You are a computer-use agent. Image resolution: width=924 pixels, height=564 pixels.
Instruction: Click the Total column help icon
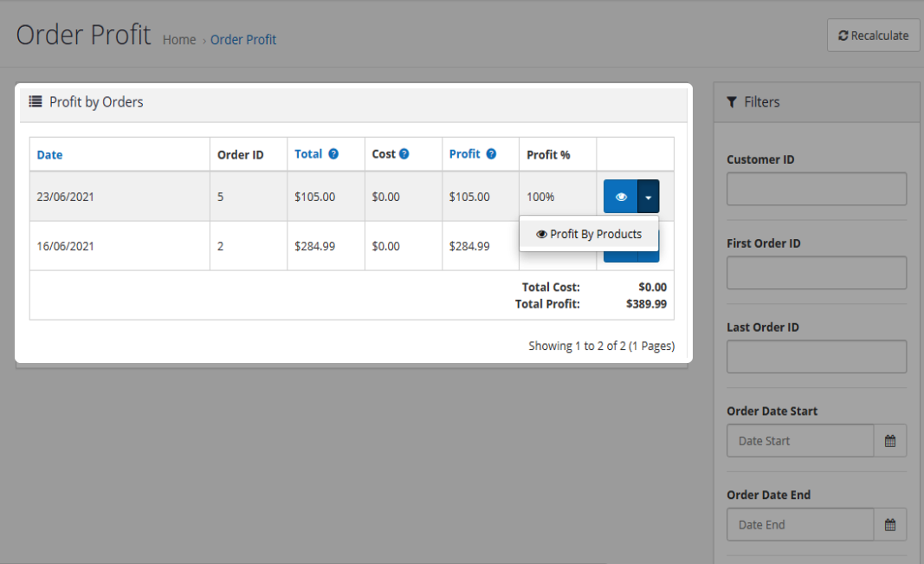(333, 154)
